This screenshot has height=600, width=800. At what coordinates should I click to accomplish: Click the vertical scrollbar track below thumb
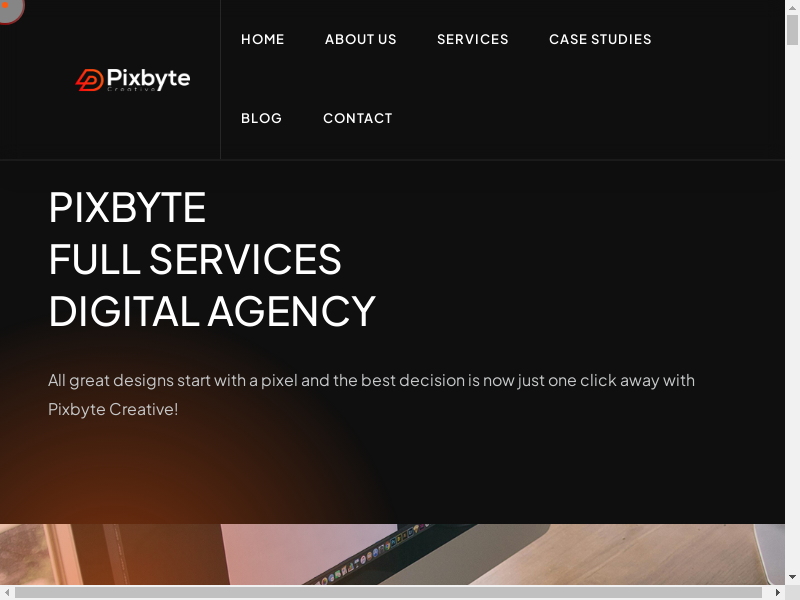[792, 306]
